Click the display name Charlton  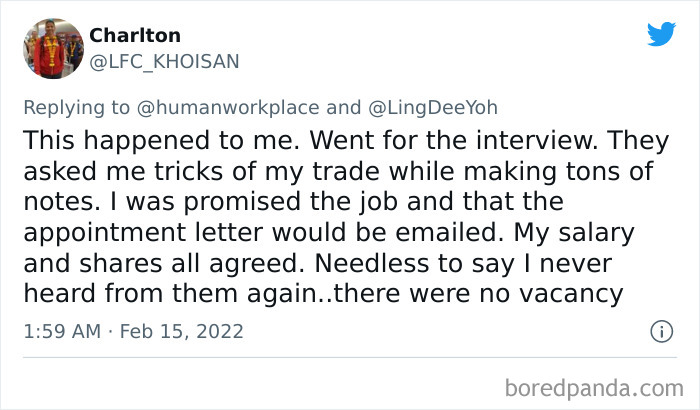click(x=135, y=35)
